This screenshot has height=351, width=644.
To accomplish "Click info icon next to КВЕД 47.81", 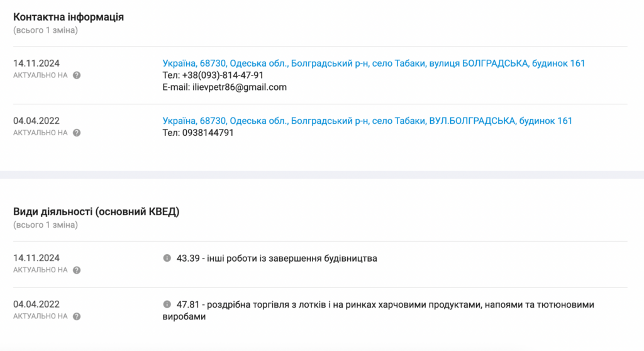I will (167, 304).
